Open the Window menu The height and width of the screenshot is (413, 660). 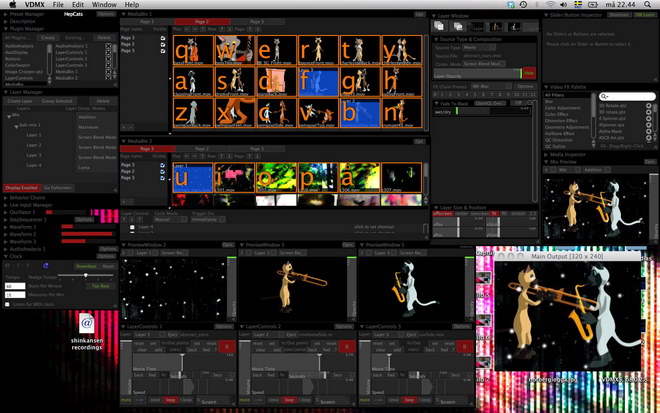[104, 5]
